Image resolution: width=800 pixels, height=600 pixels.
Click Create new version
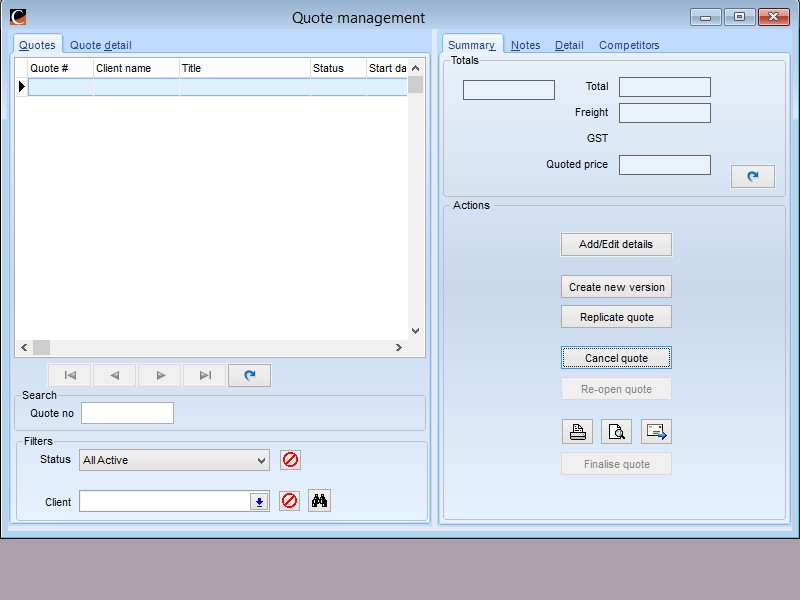pos(616,287)
